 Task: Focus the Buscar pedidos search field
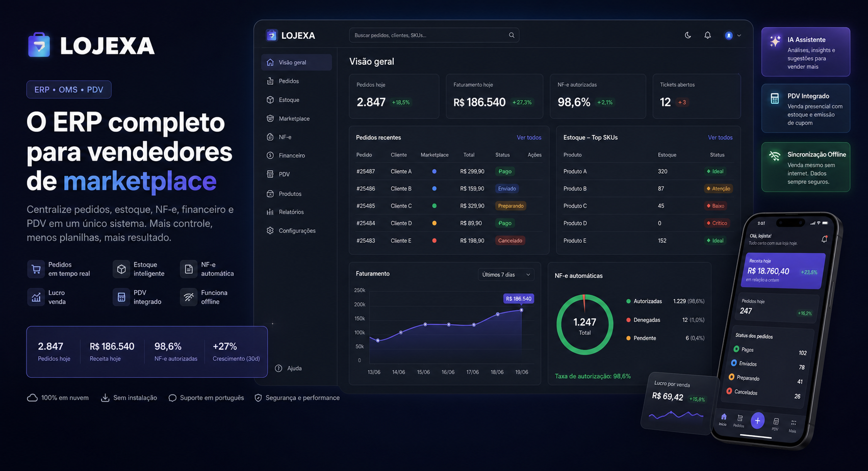pos(434,35)
